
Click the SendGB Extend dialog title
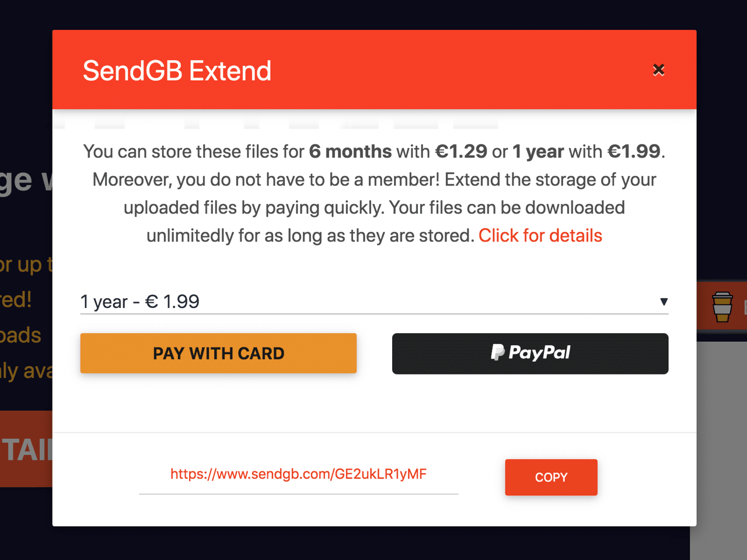(x=177, y=70)
